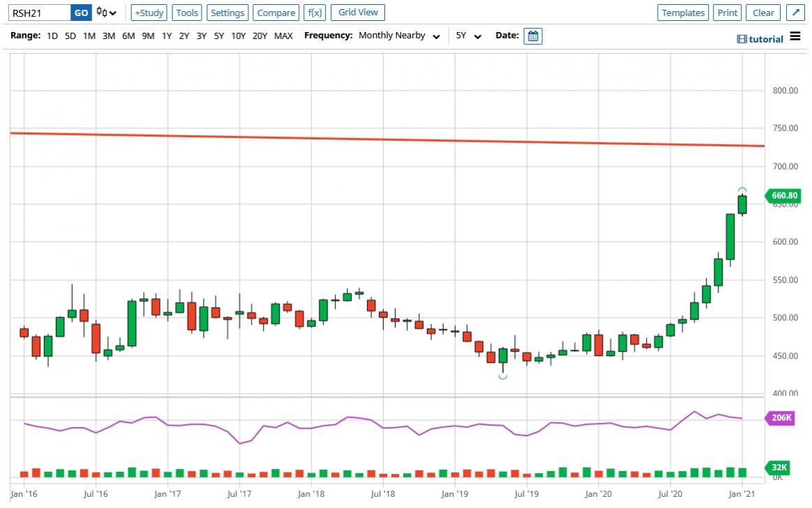
Task: Click the purple 206K indicator label
Action: tap(782, 418)
